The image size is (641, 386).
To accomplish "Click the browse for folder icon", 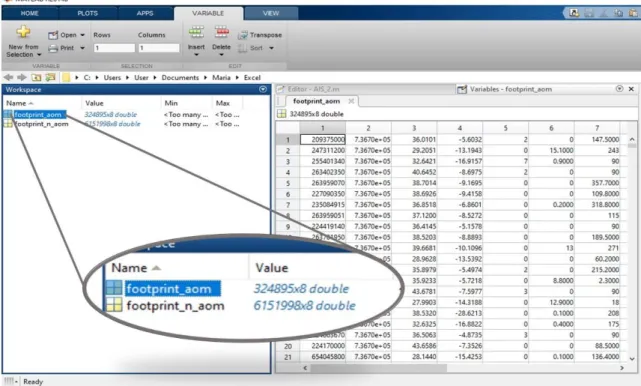I will coord(50,77).
